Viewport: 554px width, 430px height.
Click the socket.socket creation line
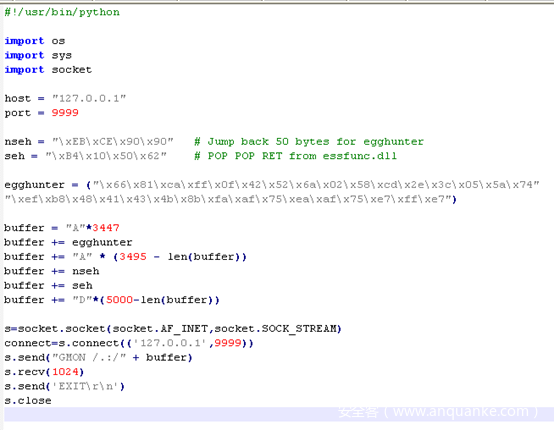click(x=173, y=329)
